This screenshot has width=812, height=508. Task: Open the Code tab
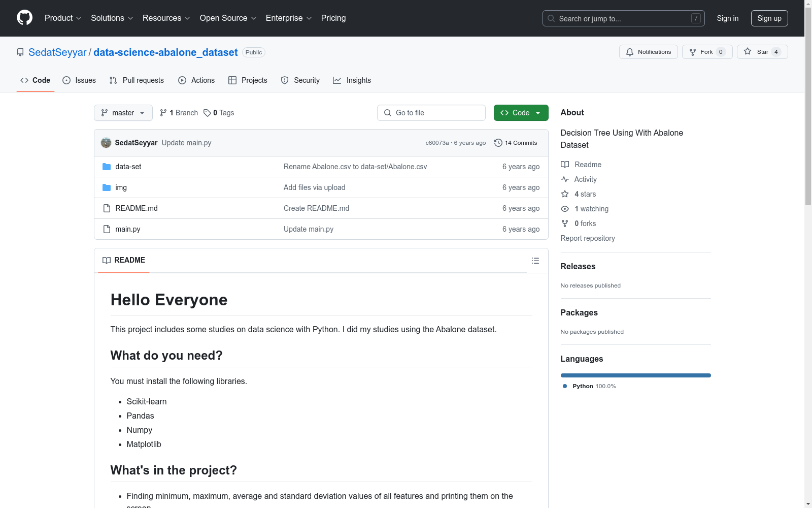tap(36, 80)
